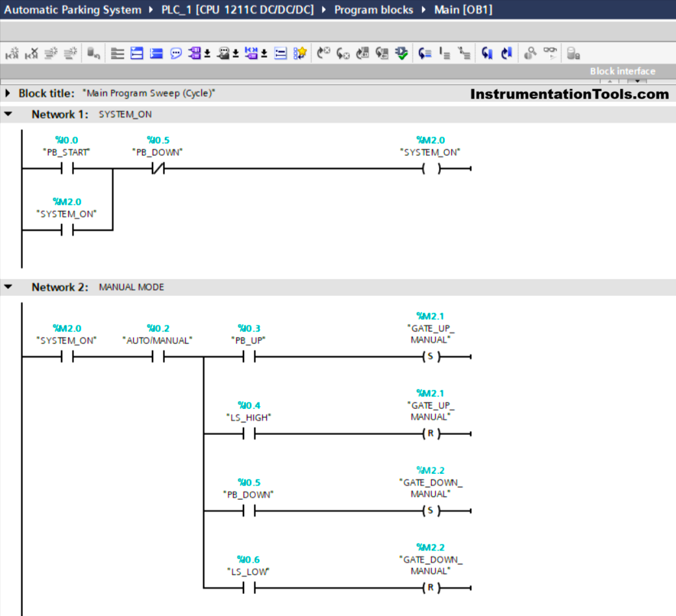Image resolution: width=676 pixels, height=616 pixels.
Task: Open the network comments options dropdown arrow
Action: 264,53
